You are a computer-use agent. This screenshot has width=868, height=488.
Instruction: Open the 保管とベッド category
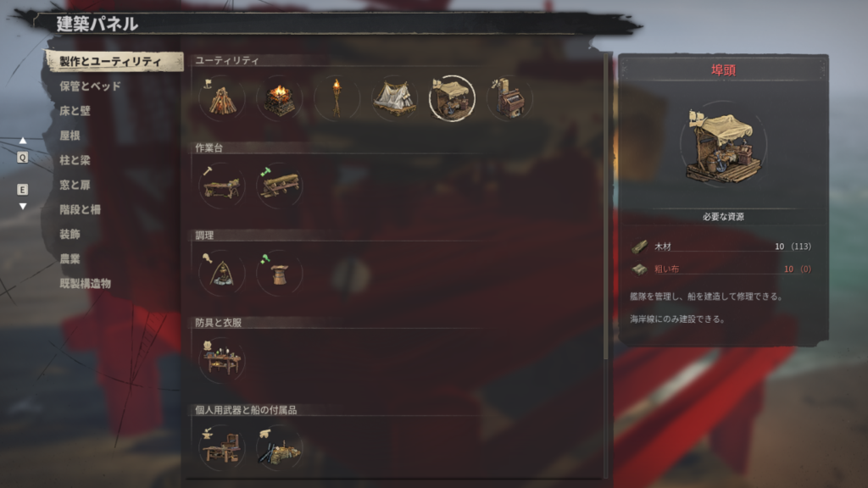(x=90, y=86)
